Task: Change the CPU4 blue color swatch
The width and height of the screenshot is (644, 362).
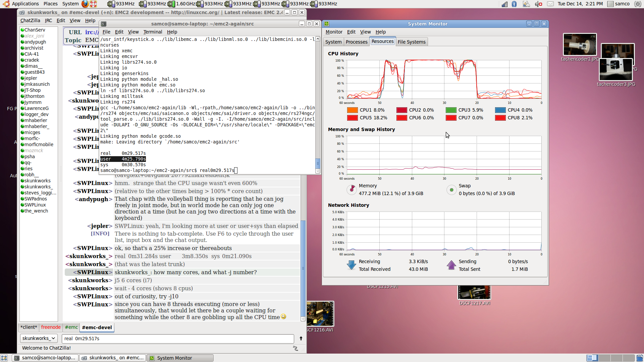Action: point(500,110)
